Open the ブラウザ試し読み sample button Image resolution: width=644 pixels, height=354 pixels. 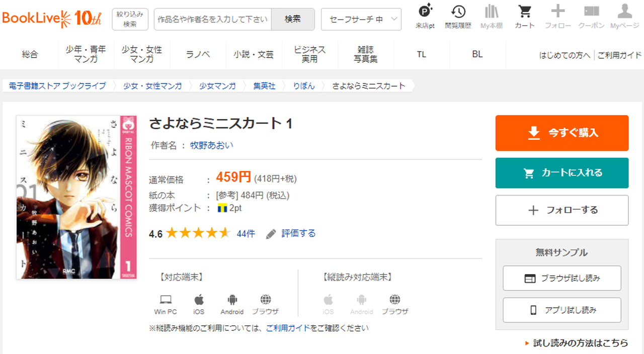[561, 278]
